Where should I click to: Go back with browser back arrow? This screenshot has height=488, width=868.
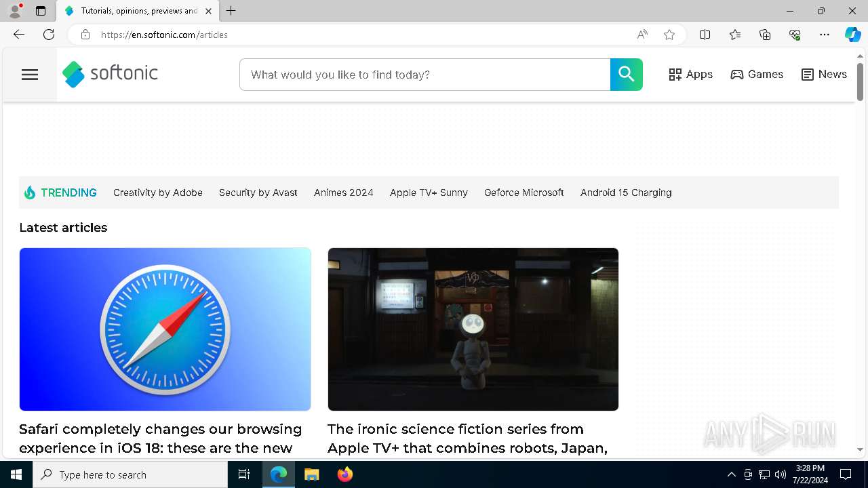click(x=18, y=35)
